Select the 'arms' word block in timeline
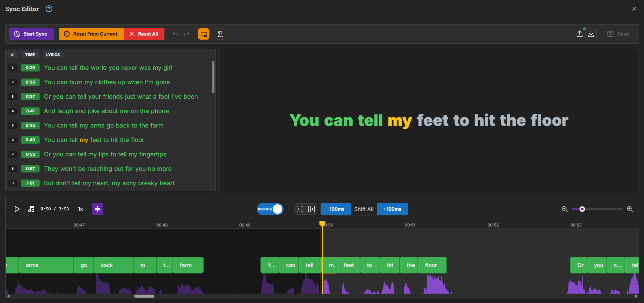The width and height of the screenshot is (644, 303). point(46,265)
